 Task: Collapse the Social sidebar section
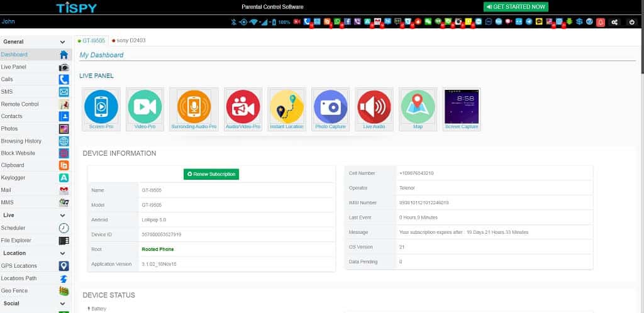click(62, 304)
